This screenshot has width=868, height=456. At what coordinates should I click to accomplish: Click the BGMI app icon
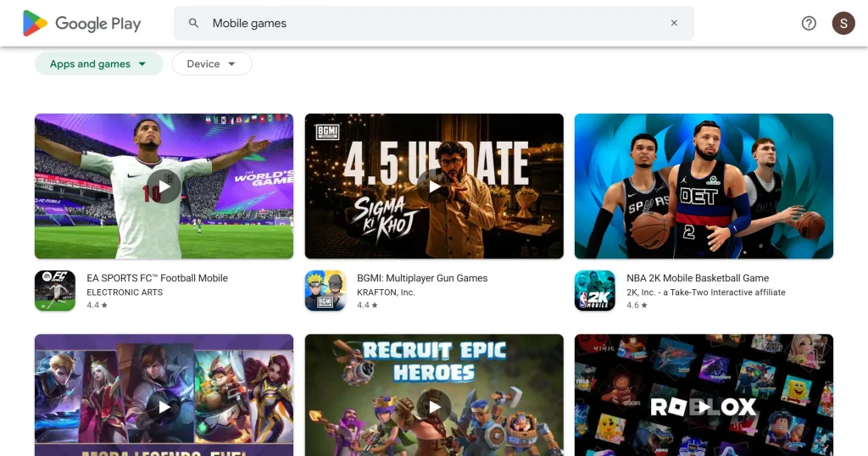click(x=325, y=291)
